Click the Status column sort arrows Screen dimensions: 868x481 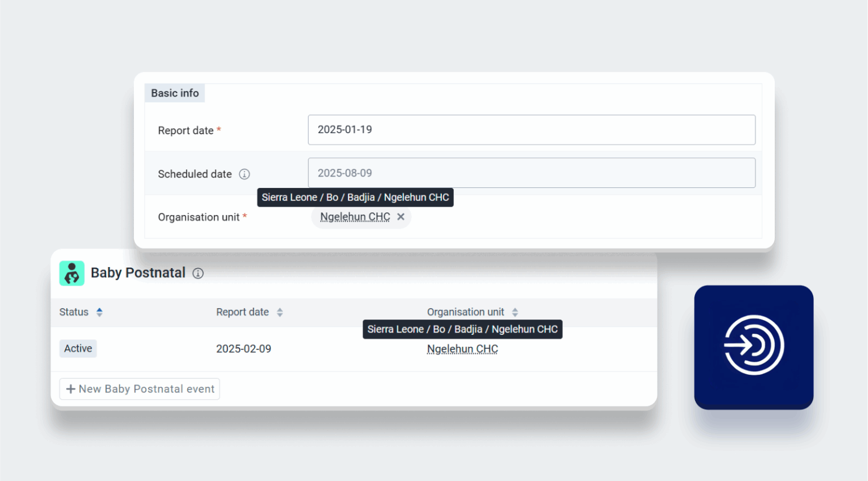(x=99, y=312)
